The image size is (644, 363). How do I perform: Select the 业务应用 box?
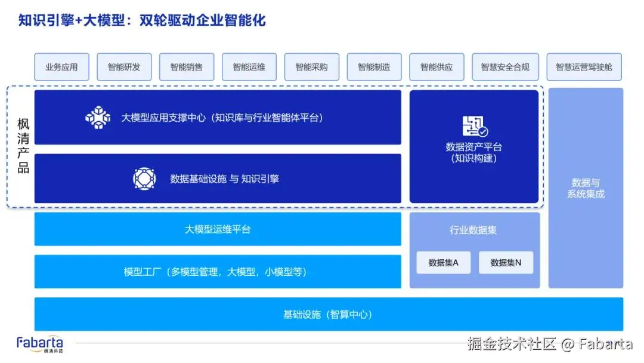click(61, 67)
